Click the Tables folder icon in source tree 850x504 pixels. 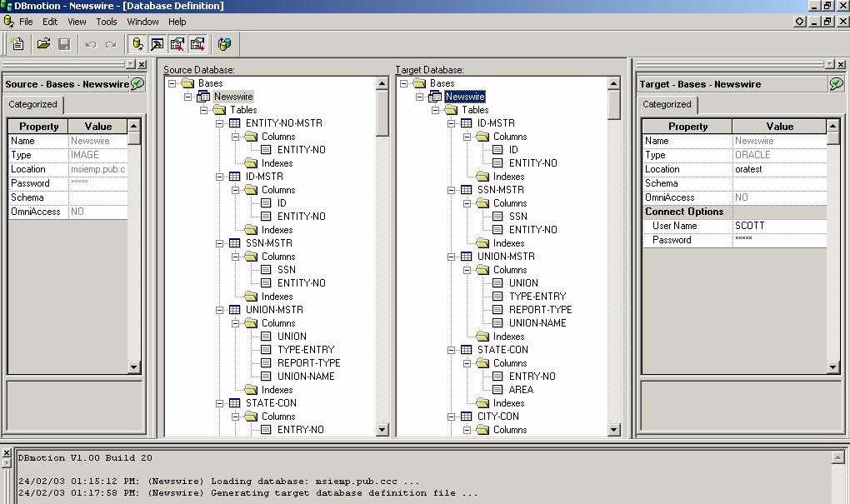coord(219,109)
